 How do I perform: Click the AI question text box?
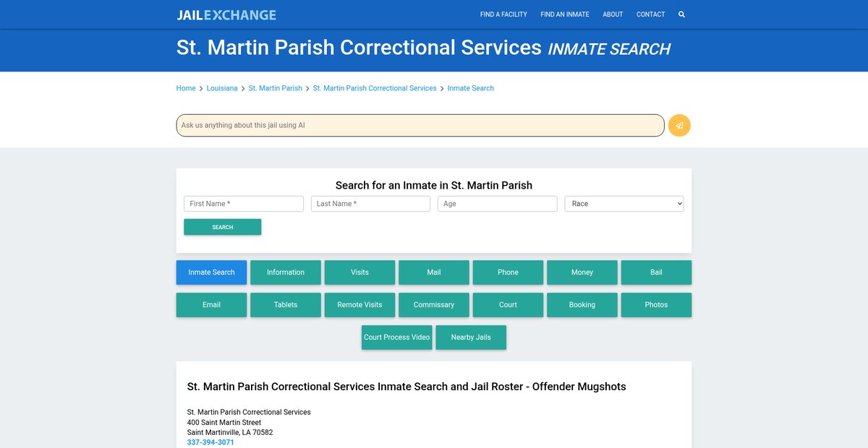(x=420, y=125)
